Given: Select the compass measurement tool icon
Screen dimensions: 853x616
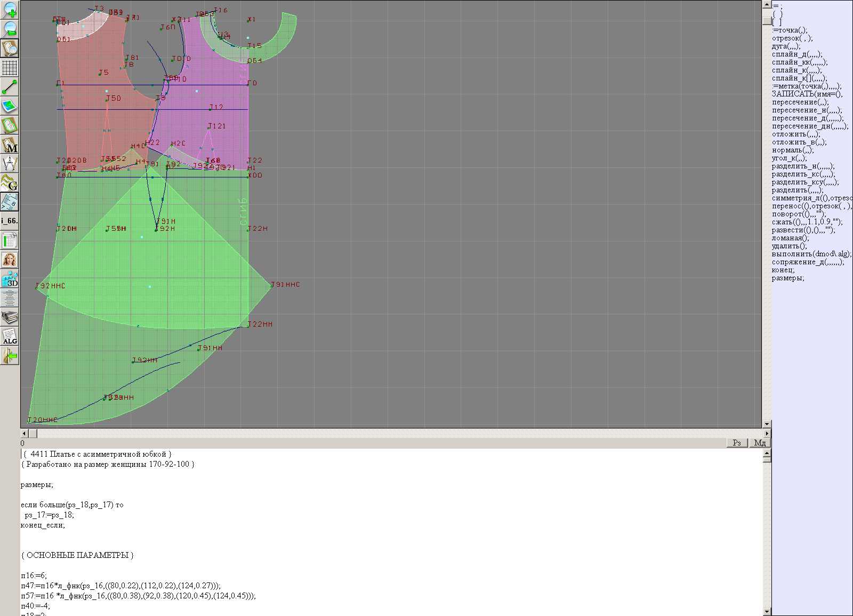Looking at the screenshot, I should tap(10, 164).
